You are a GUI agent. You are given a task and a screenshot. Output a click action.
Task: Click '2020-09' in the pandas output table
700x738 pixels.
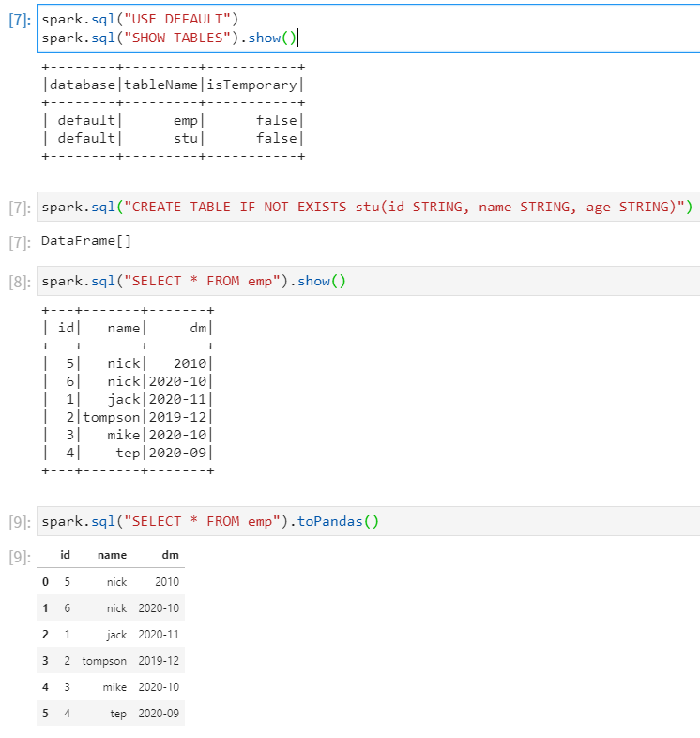[x=159, y=714]
